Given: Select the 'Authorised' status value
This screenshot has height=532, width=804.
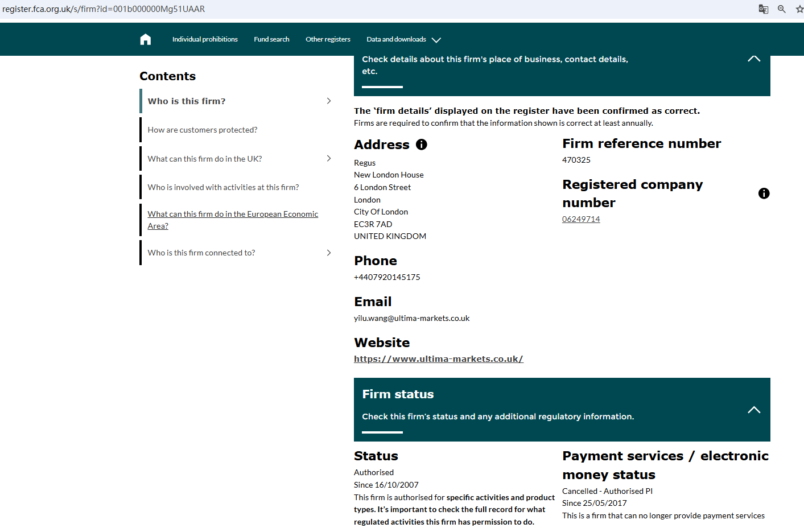Looking at the screenshot, I should tap(374, 472).
